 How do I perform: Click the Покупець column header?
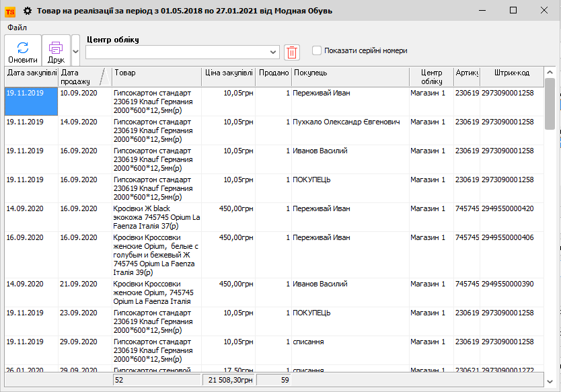[x=350, y=73]
